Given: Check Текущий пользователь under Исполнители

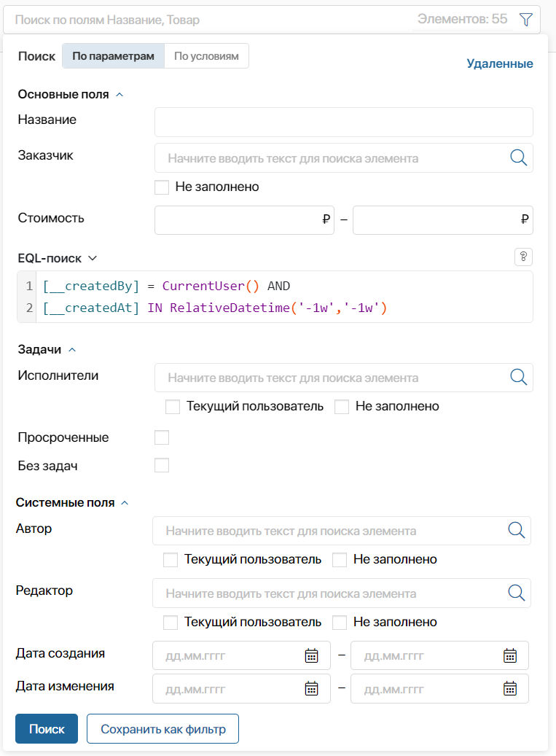Looking at the screenshot, I should 173,407.
